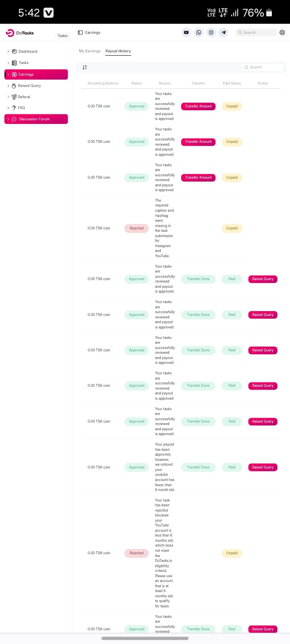Click the topmost Raised Query button

(263, 279)
